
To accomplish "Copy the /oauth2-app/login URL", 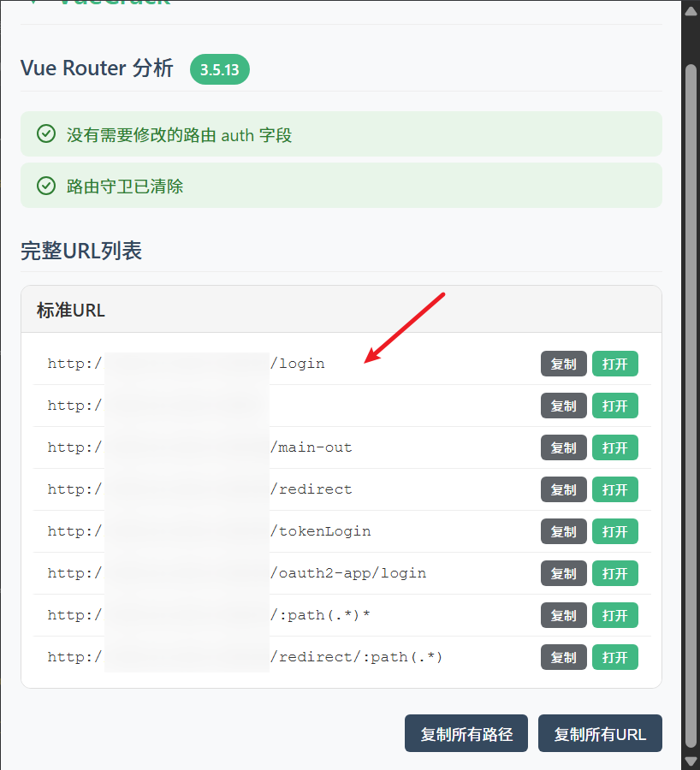I will pos(563,573).
